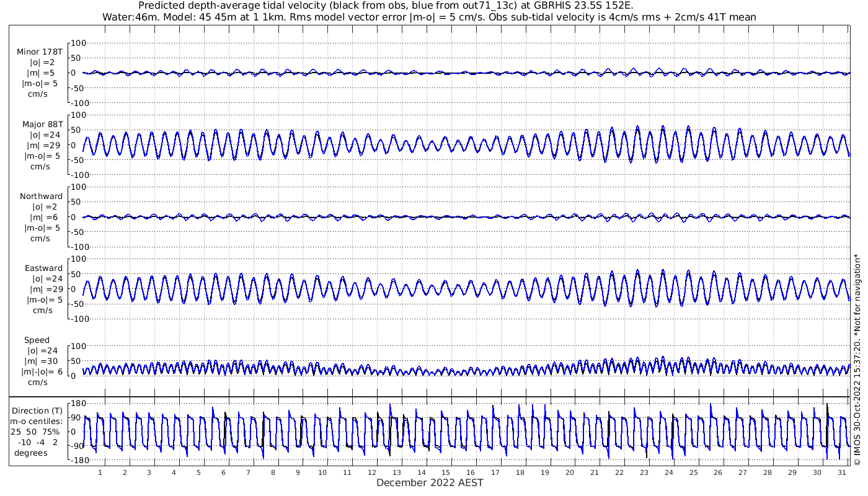The height and width of the screenshot is (496, 868).
Task: Click the 'cm/s' unit under Major 88T
Action: (41, 167)
